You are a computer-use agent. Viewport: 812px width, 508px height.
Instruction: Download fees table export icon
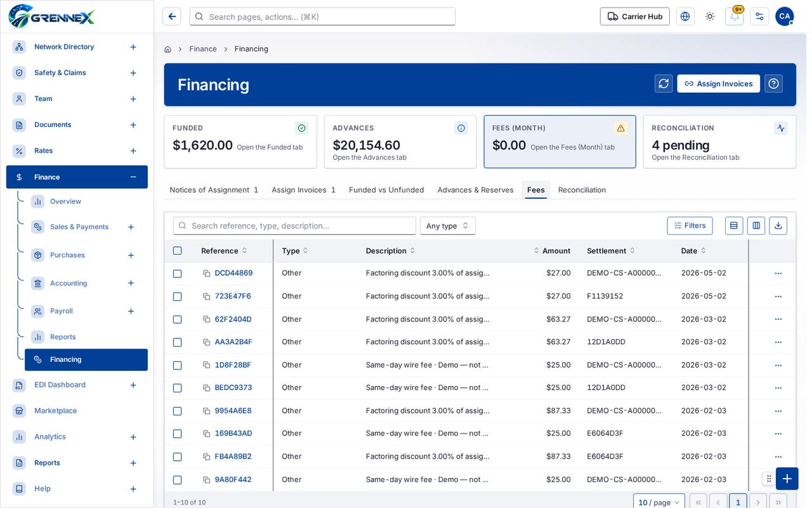[x=778, y=225]
